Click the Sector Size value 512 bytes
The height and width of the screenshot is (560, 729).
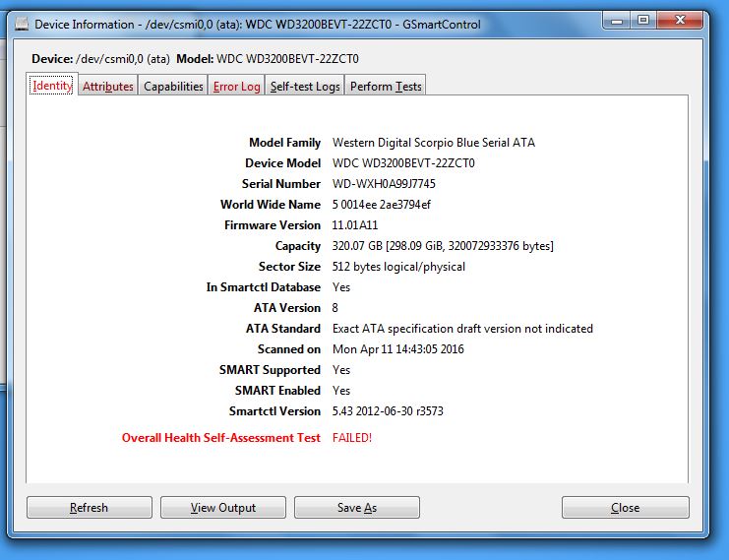click(x=398, y=267)
